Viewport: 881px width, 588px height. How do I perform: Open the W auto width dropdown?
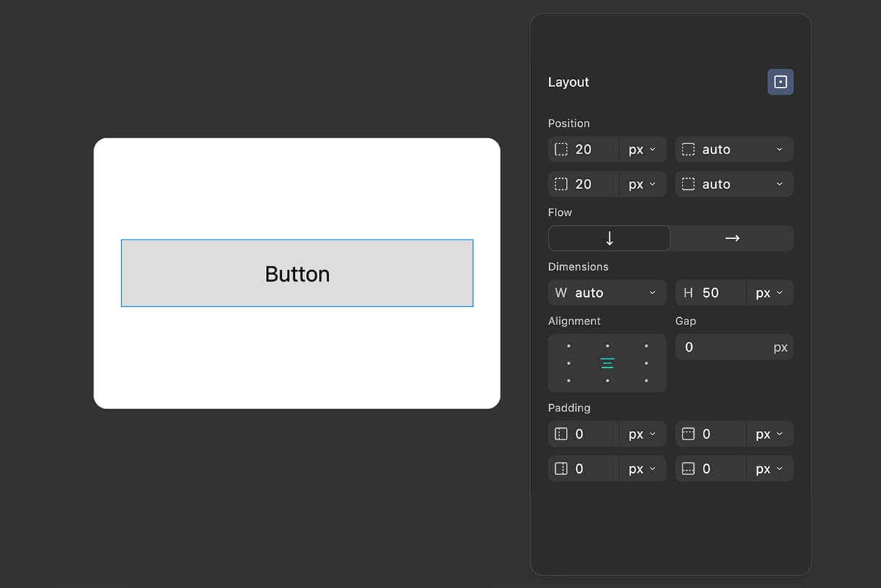(607, 293)
